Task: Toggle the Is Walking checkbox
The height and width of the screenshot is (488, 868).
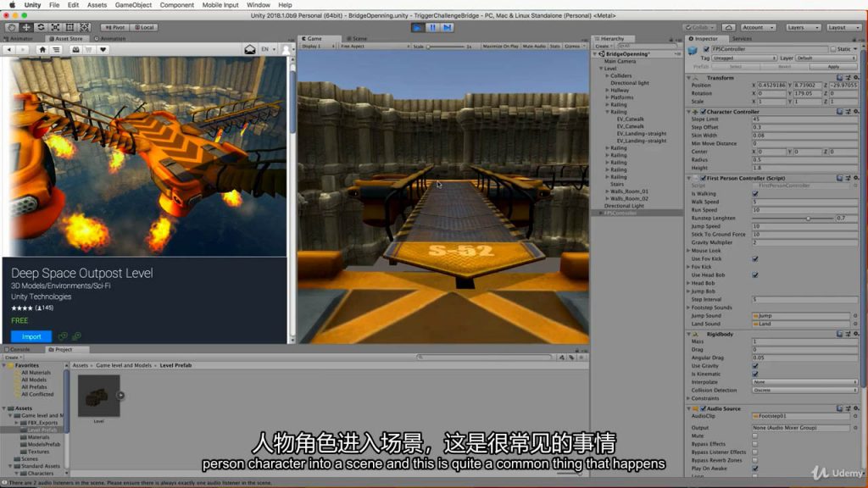Action: click(755, 194)
